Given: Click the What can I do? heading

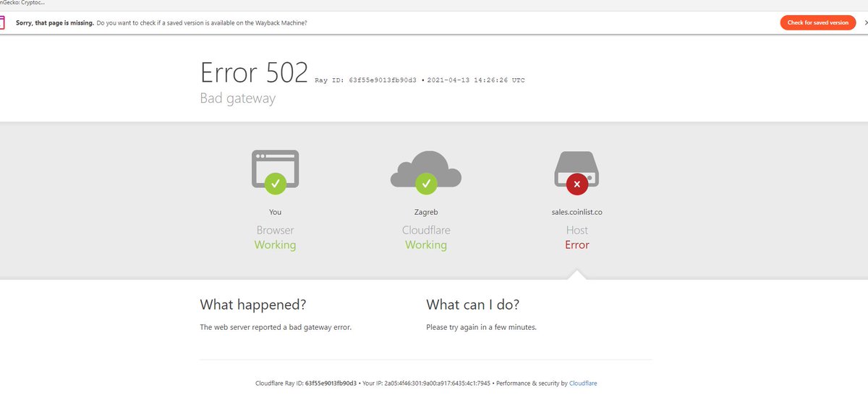Looking at the screenshot, I should coord(472,304).
